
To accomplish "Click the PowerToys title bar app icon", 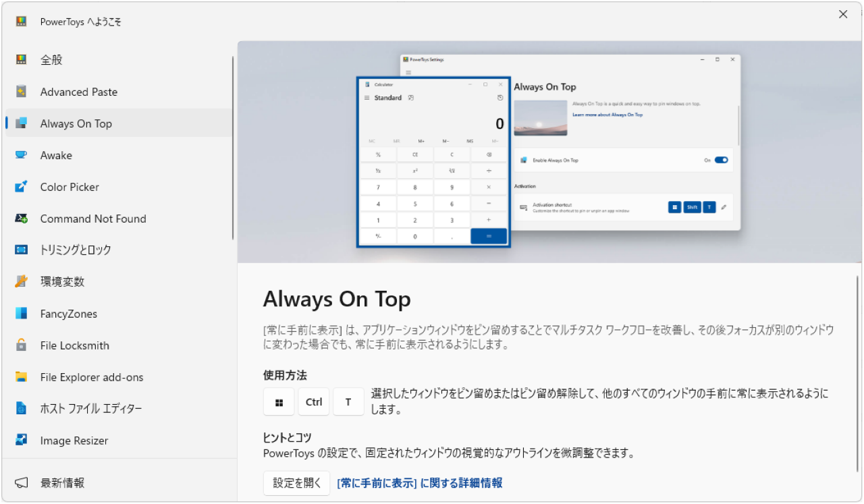I will click(x=22, y=22).
